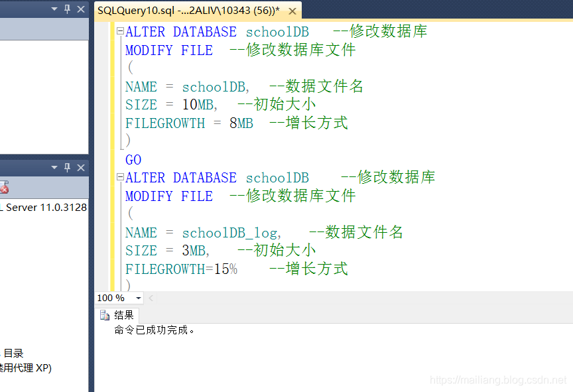Select the 目录 tree item
The width and height of the screenshot is (573, 392).
[13, 354]
